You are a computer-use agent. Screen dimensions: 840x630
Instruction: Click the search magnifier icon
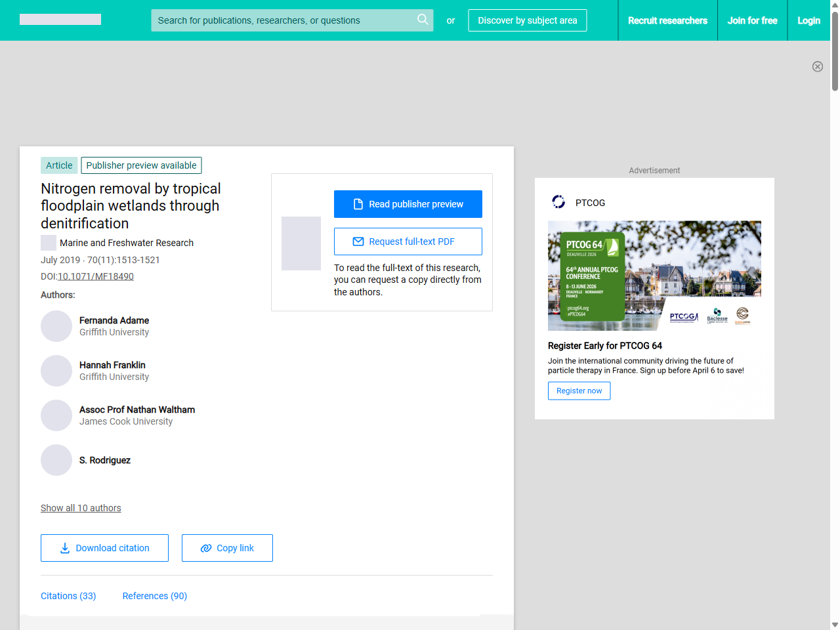(x=423, y=20)
